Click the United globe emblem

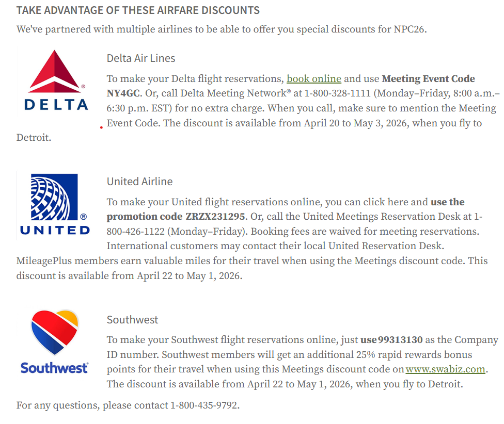pos(54,197)
